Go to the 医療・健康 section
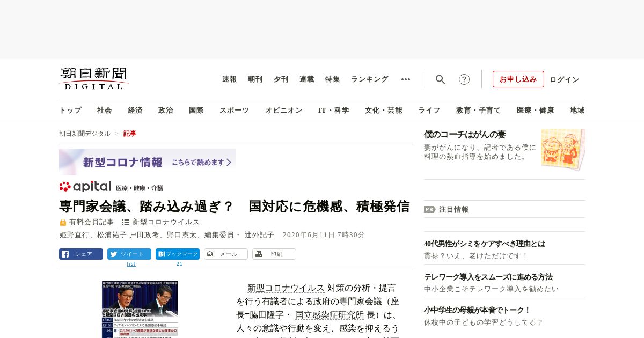Screen dimensions: 644x338 click(x=536, y=110)
